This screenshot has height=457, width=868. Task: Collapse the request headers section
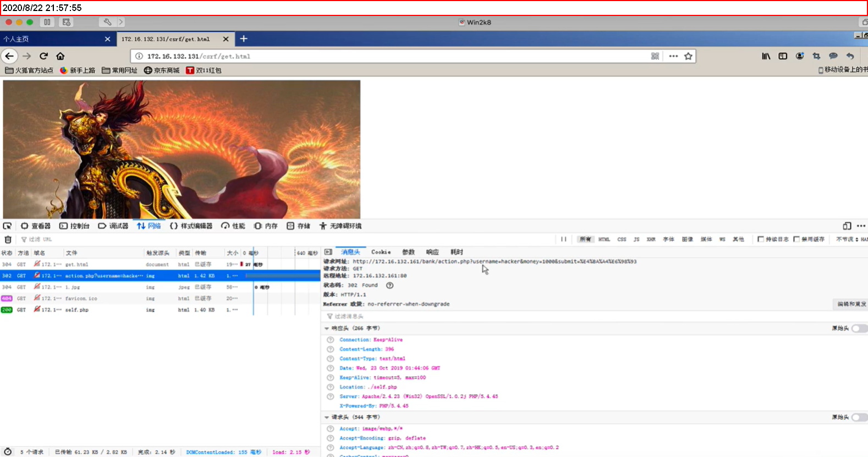(x=327, y=417)
